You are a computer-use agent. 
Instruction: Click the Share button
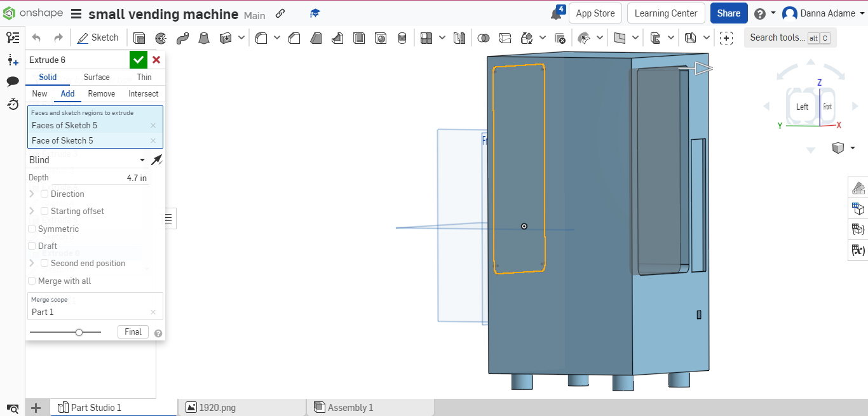(x=728, y=13)
